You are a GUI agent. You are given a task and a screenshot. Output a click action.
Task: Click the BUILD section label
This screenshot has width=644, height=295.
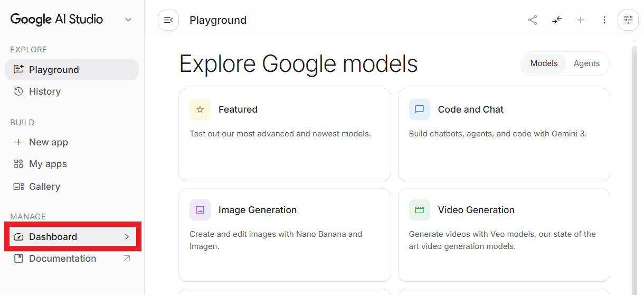(x=22, y=123)
